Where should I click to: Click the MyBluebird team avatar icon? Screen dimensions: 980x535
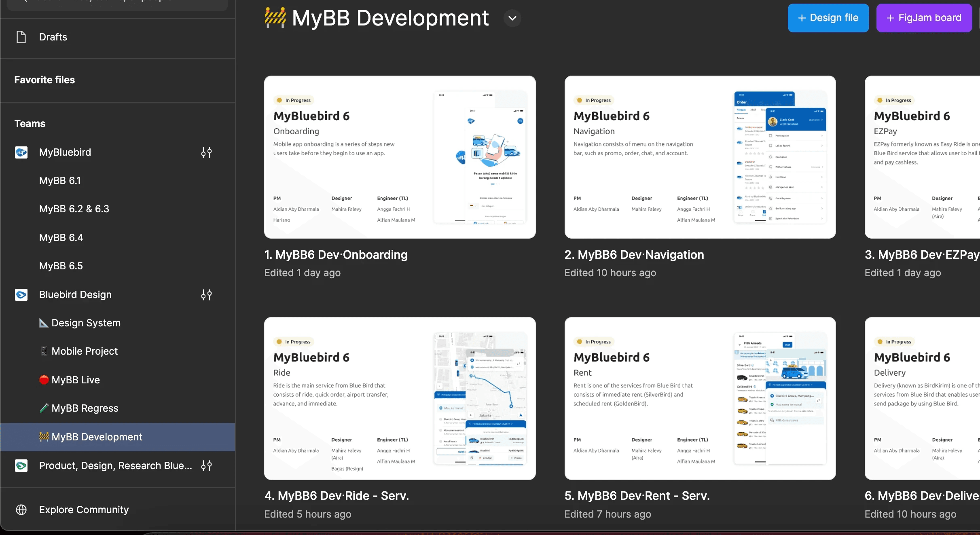point(21,152)
